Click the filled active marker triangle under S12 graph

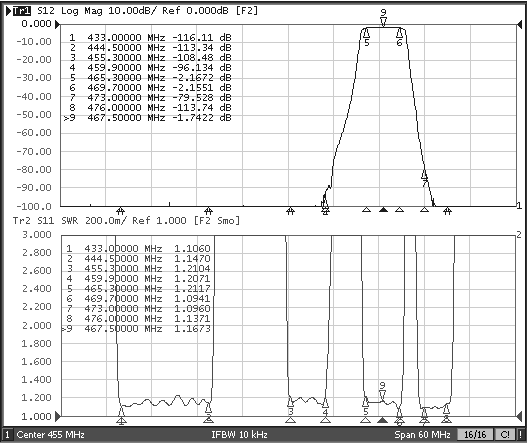click(x=383, y=210)
